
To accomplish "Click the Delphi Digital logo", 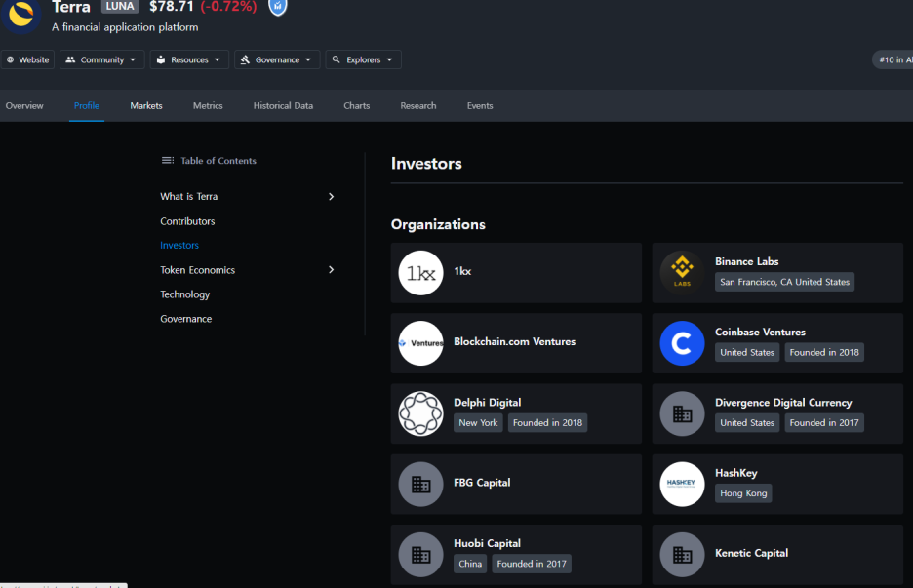I will 421,413.
